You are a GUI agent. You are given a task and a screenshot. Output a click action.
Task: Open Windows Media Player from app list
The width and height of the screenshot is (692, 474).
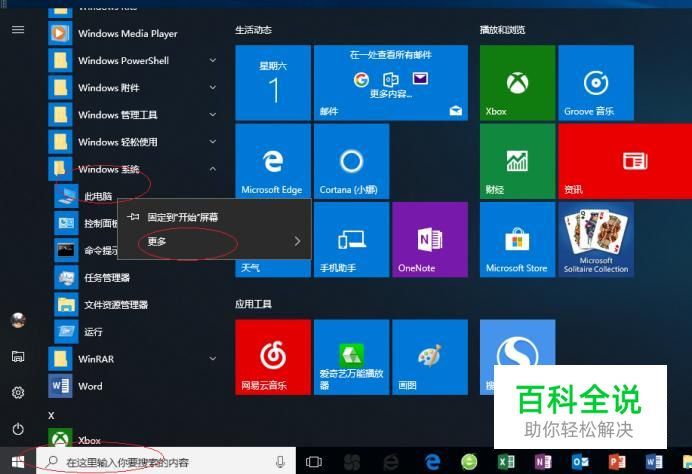point(134,34)
